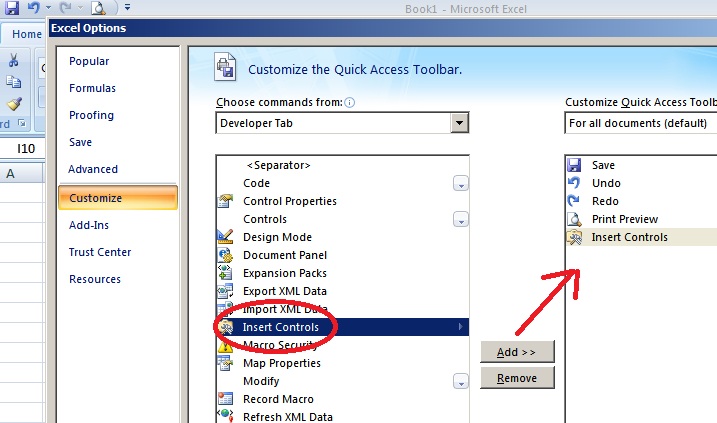Open Proofing options category

(91, 115)
